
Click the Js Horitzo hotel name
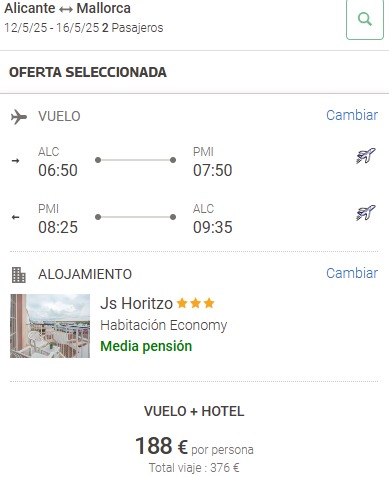(136, 304)
